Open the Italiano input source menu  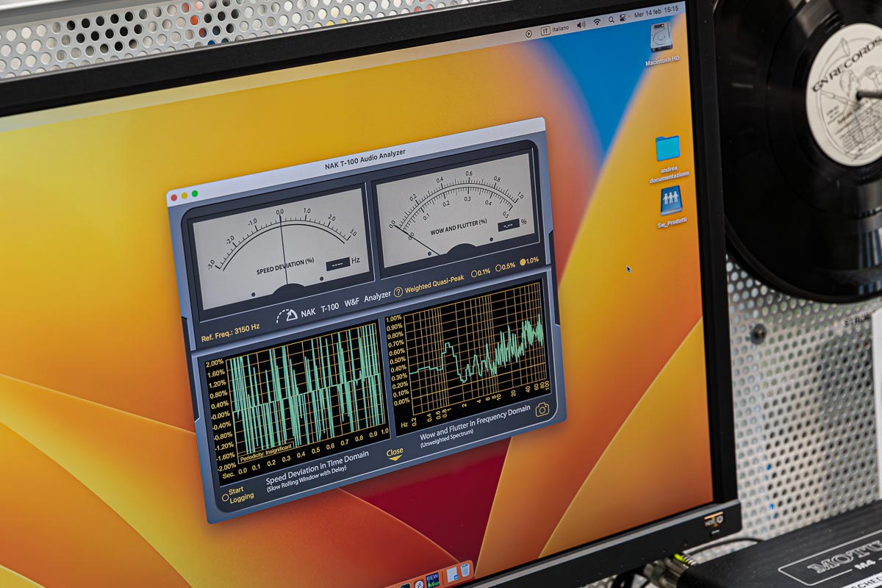561,29
